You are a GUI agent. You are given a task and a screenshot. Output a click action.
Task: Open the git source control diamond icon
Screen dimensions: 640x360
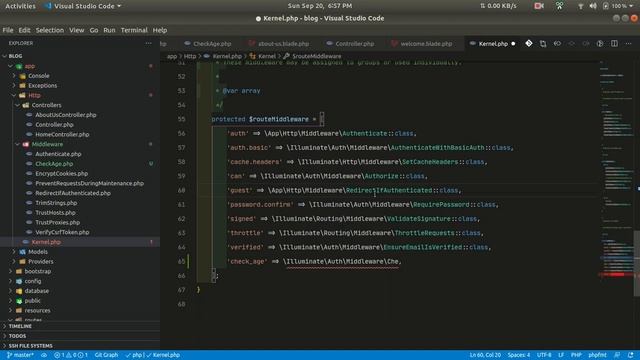[529, 43]
